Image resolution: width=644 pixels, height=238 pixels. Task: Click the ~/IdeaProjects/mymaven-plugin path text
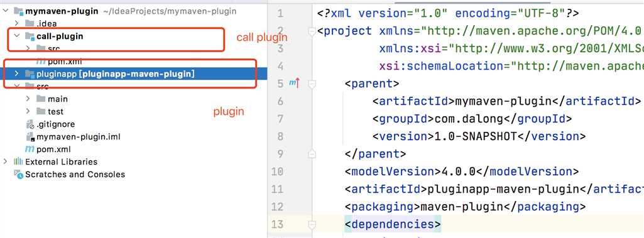(169, 11)
